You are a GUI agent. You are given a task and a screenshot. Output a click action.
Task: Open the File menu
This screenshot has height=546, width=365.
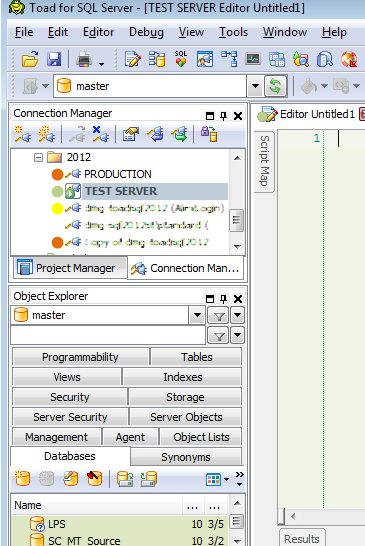[24, 32]
